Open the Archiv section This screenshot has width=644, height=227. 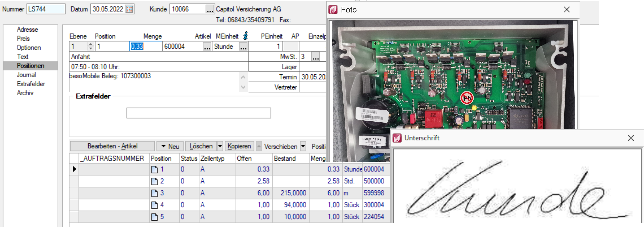[x=25, y=93]
